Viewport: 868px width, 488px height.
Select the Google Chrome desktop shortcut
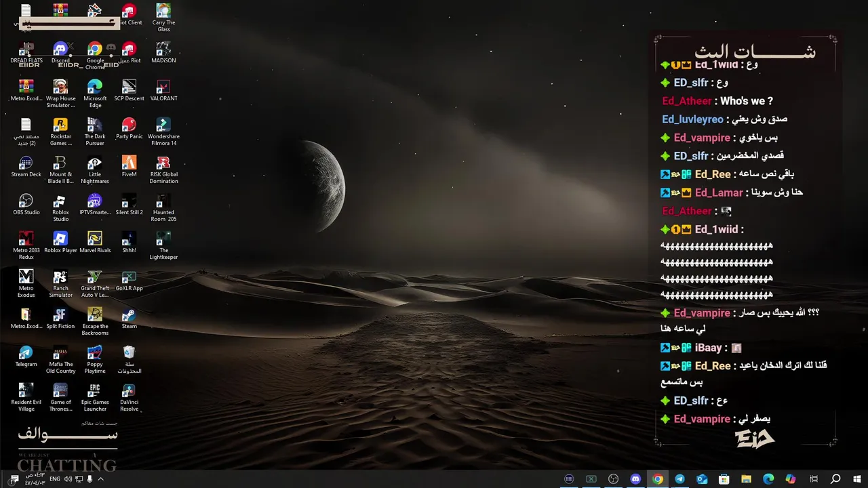click(95, 56)
